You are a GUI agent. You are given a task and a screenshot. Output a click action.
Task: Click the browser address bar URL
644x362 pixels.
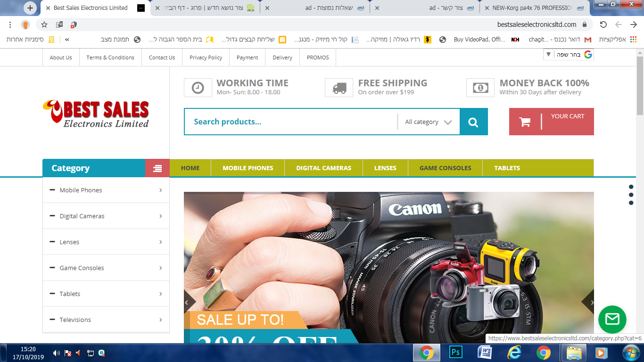point(537,25)
